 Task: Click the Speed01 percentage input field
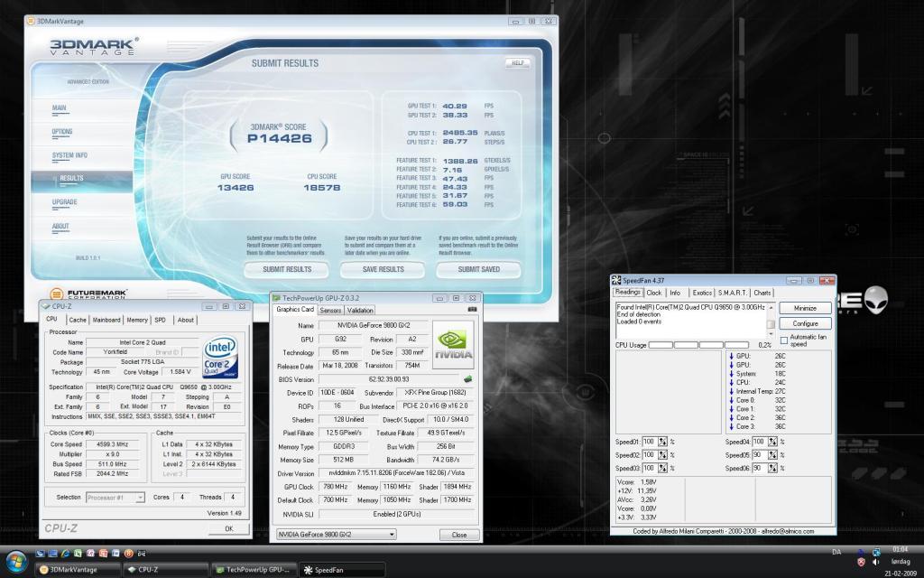[650, 442]
